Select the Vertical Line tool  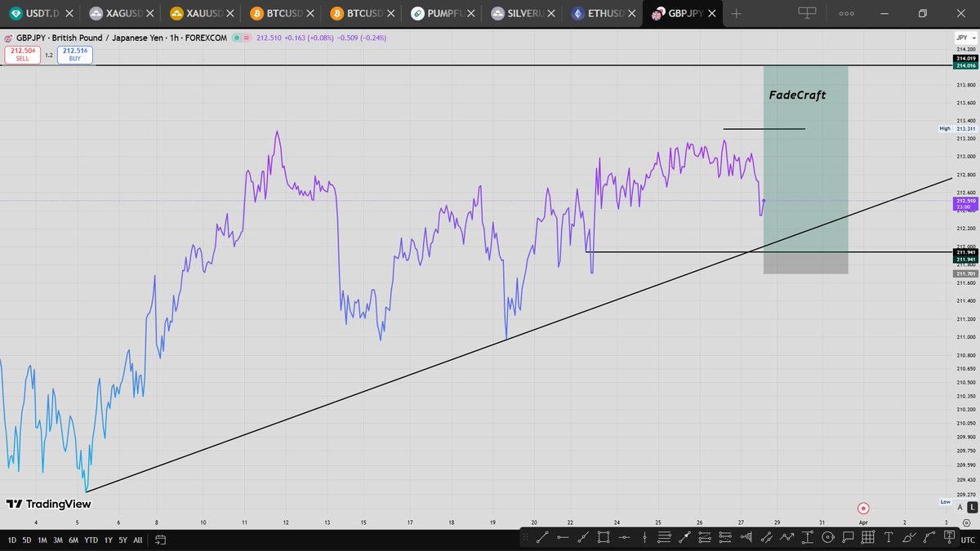pyautogui.click(x=644, y=537)
